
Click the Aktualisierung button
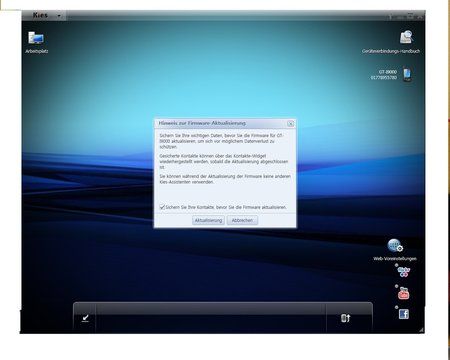click(208, 220)
